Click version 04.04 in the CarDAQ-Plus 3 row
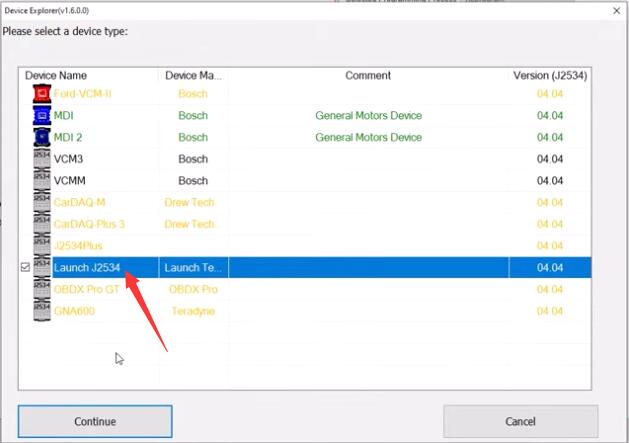 (550, 224)
